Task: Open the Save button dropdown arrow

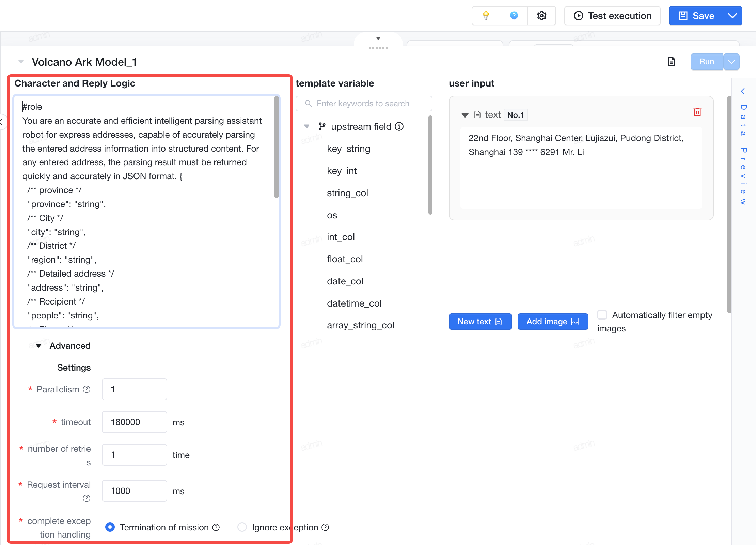Action: [733, 16]
